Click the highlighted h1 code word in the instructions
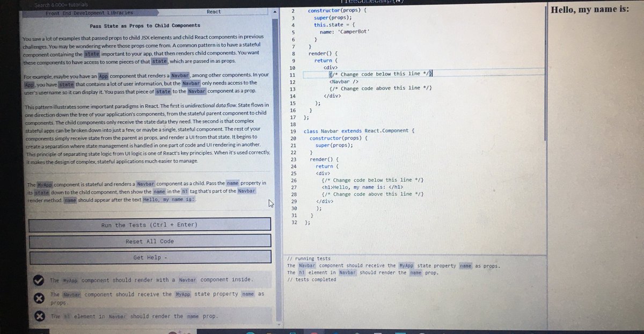This screenshot has height=334, width=644. [x=185, y=191]
